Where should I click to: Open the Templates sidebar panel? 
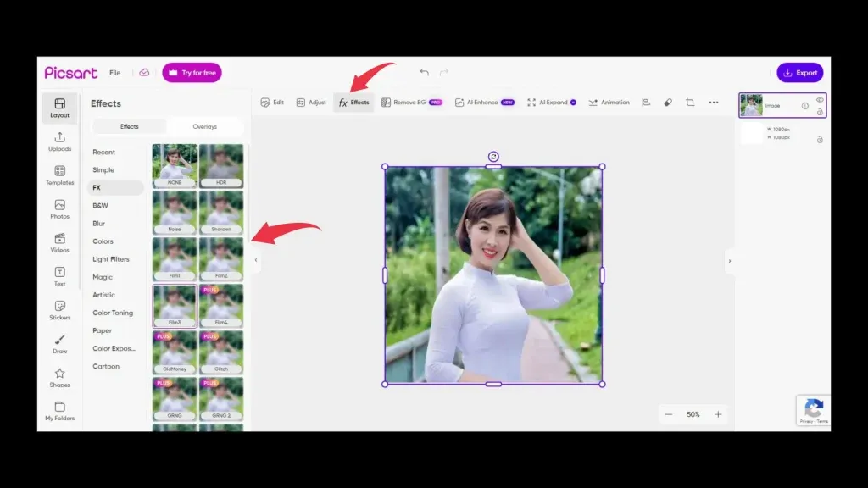pos(60,175)
